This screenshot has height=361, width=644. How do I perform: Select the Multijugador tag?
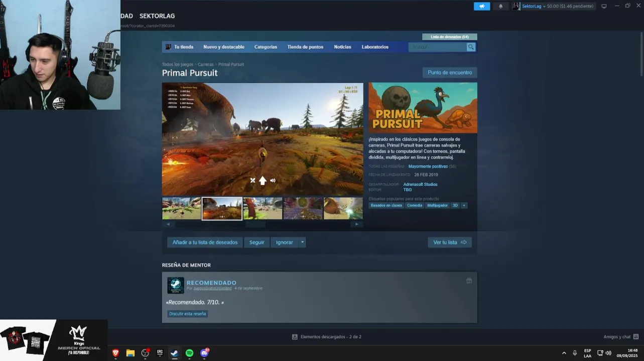coord(437,205)
